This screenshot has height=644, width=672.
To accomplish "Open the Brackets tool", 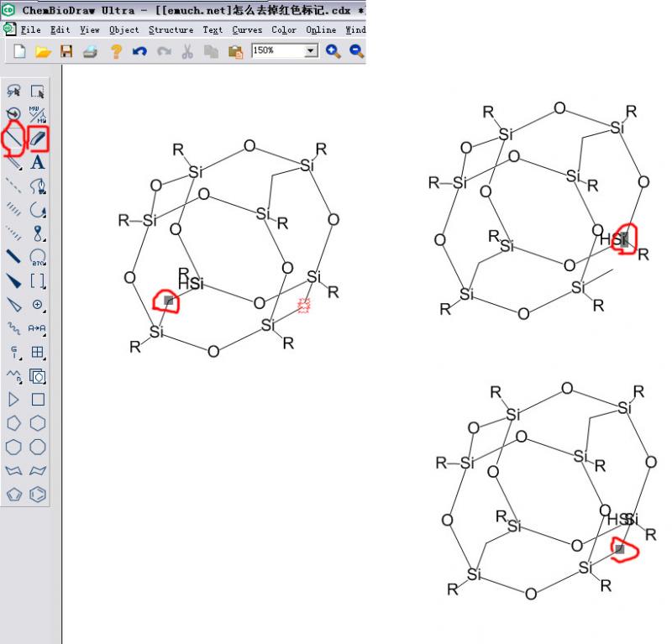I will pyautogui.click(x=38, y=281).
